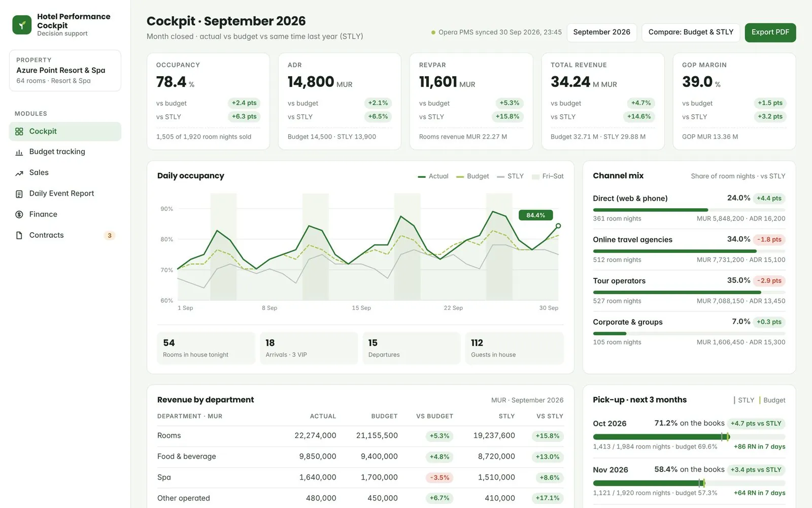Click the Contracts badge showing 3
This screenshot has height=508, width=812.
tap(110, 236)
